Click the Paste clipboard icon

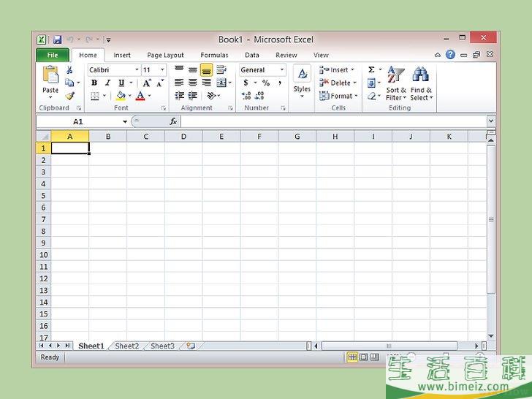[50, 75]
